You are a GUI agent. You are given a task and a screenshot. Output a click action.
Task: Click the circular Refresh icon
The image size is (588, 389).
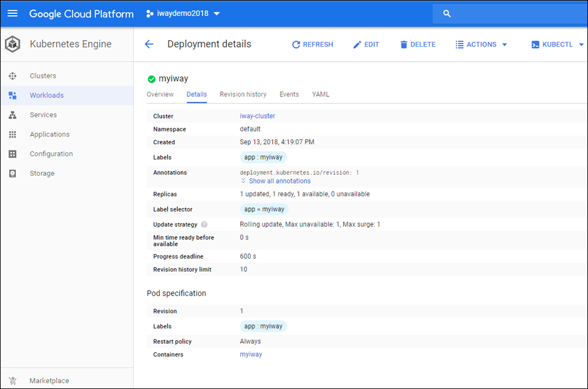pos(296,45)
